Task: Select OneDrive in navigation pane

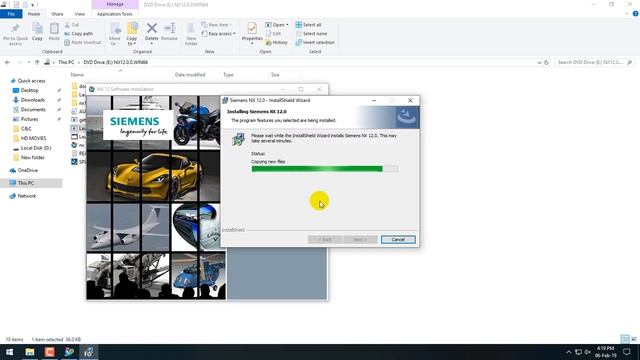Action: tap(27, 170)
